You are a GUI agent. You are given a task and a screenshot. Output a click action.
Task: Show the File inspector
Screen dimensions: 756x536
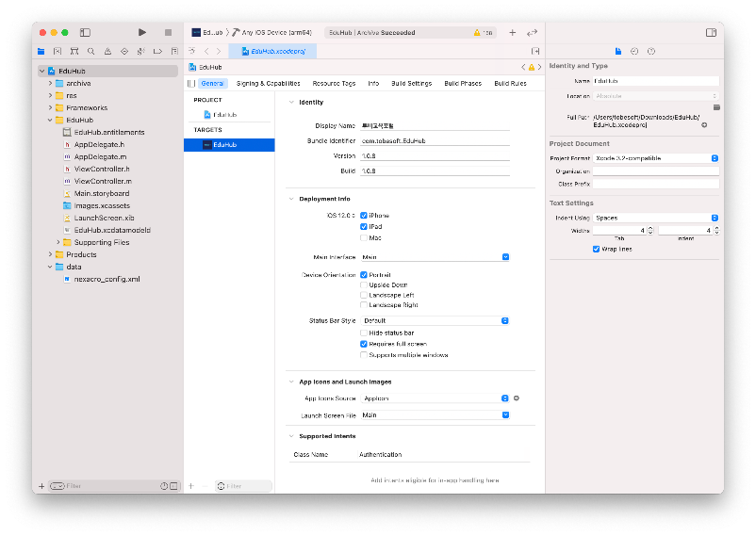click(x=618, y=51)
